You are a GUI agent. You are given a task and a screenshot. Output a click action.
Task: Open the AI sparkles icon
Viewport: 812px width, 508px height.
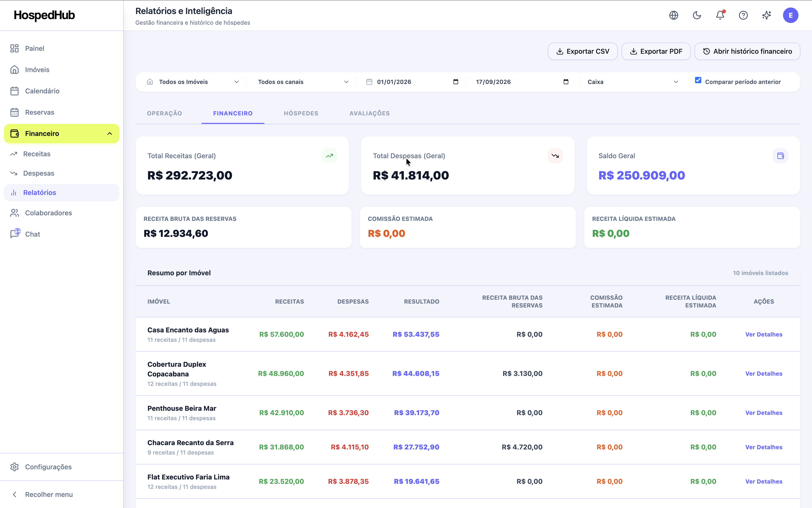click(x=766, y=15)
